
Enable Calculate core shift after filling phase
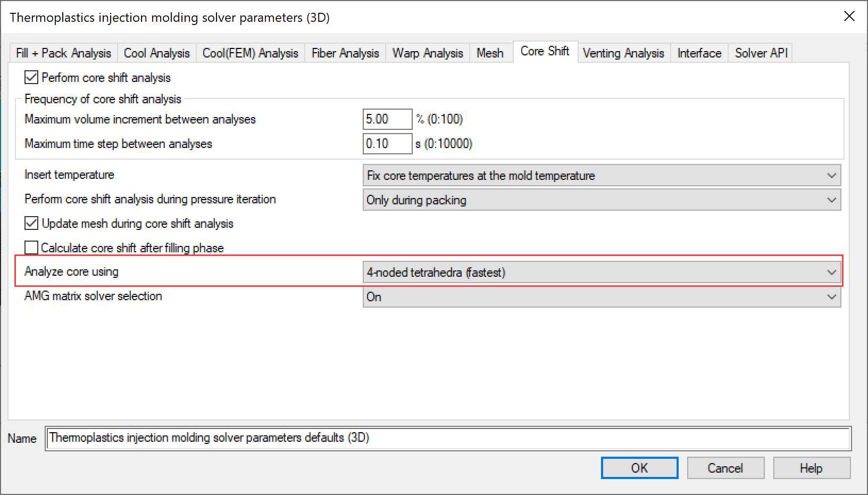pos(31,247)
